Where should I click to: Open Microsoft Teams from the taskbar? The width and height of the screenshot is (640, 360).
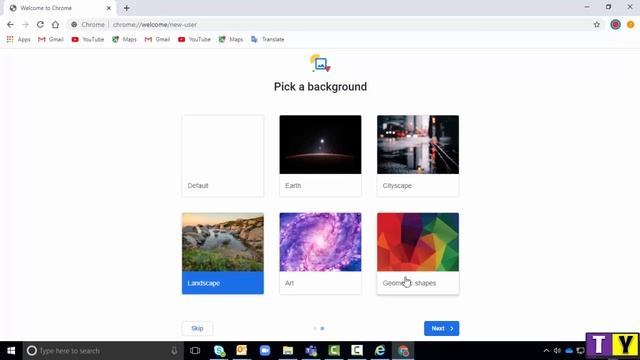pos(311,351)
